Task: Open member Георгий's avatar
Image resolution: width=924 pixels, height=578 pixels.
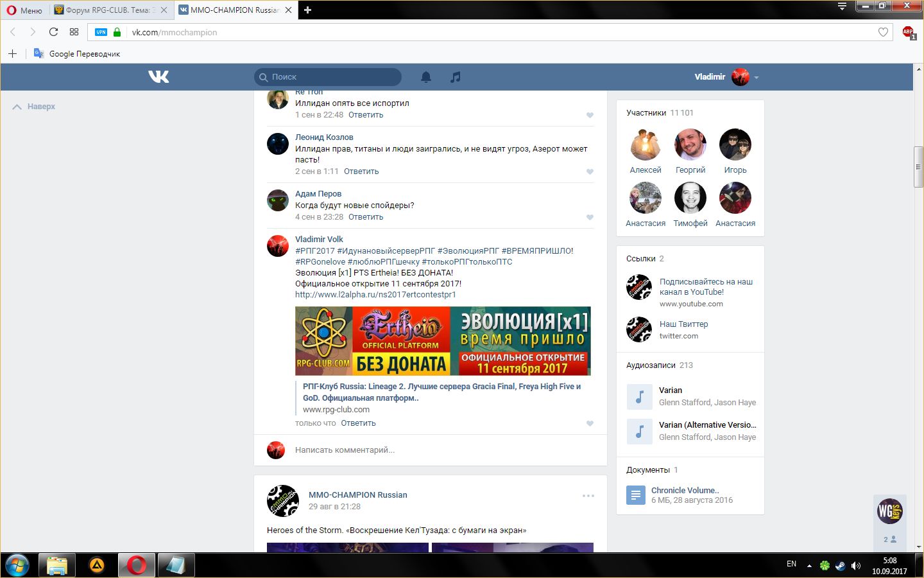Action: click(x=690, y=144)
